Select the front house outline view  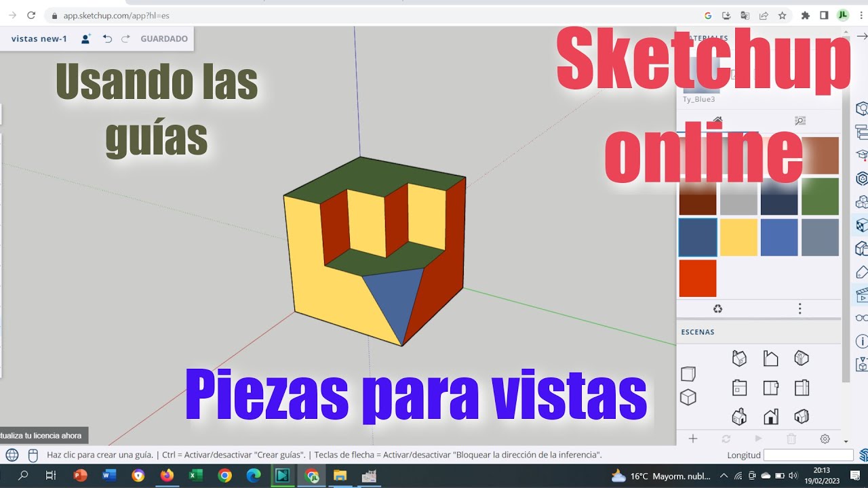click(x=770, y=358)
